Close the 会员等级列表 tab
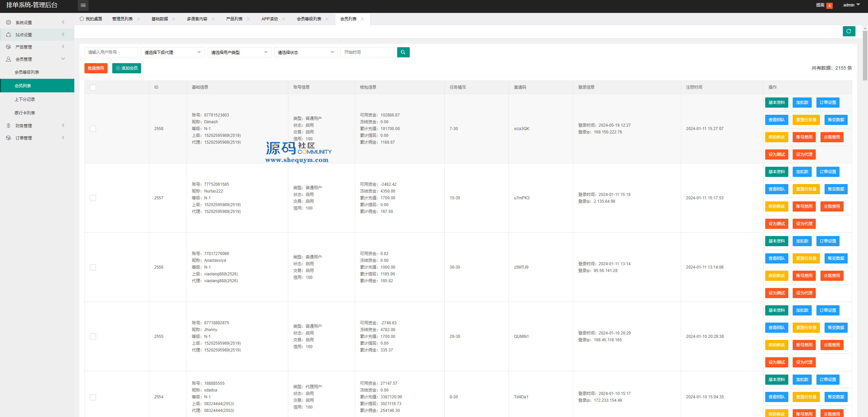Viewport: 868px width, 417px height. point(327,19)
